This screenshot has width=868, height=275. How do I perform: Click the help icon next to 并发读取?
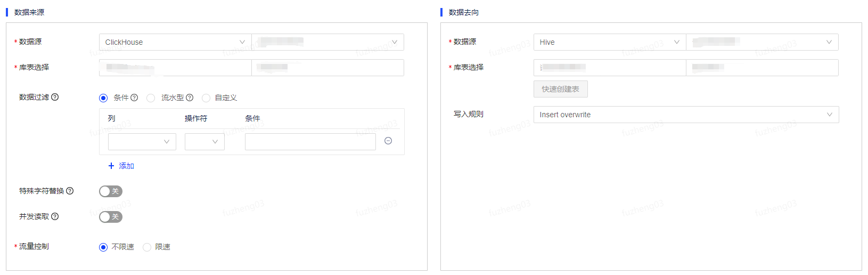click(55, 216)
